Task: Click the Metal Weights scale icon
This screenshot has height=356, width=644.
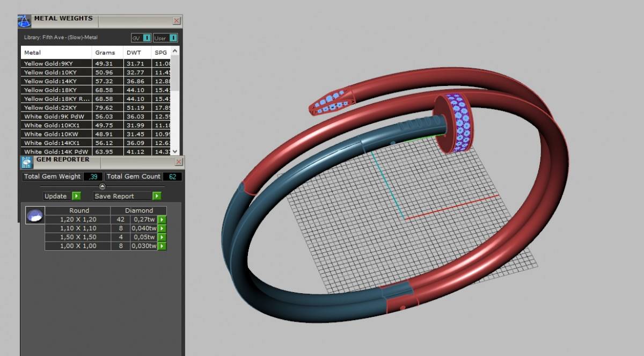Action: 24,21
